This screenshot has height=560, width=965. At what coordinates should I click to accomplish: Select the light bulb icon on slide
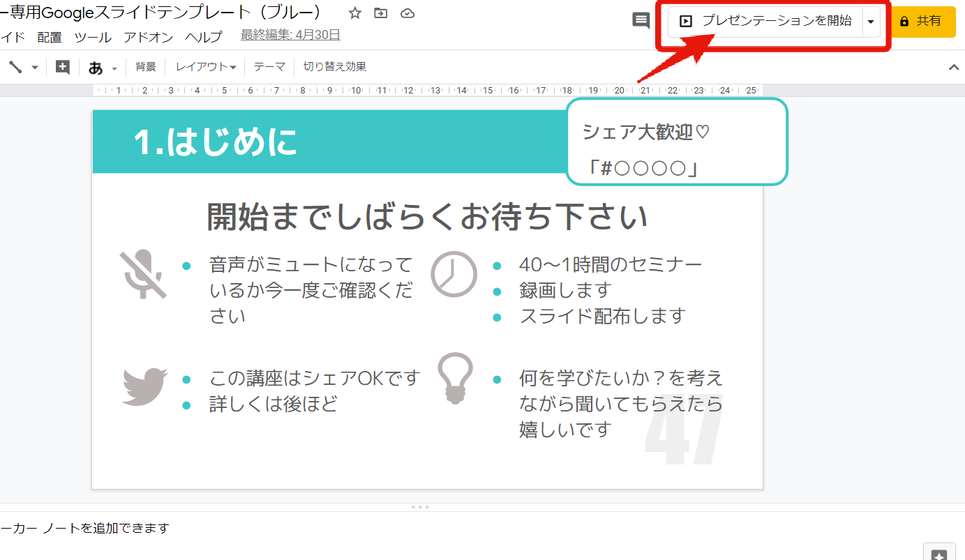(x=455, y=379)
